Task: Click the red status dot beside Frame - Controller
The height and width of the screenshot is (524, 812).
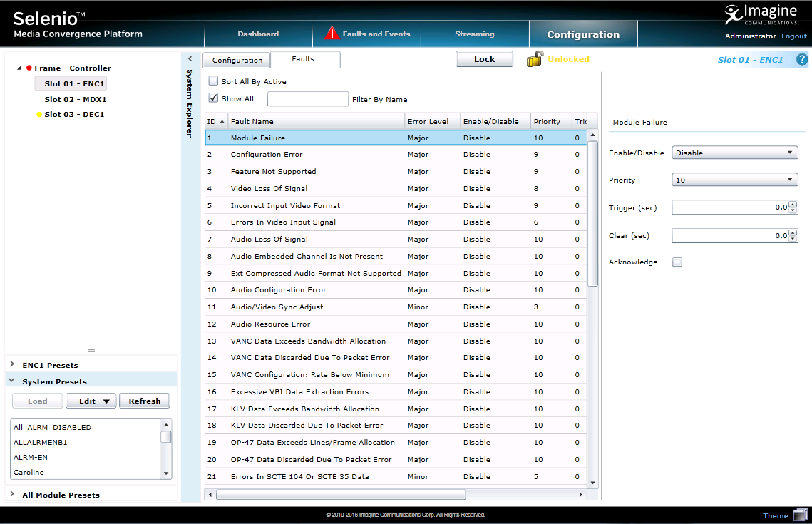Action: (29, 68)
